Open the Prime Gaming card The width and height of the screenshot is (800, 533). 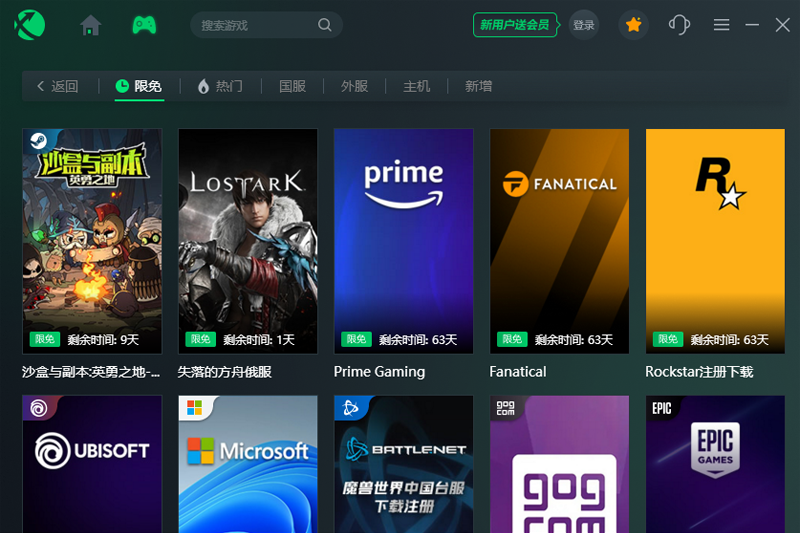(x=404, y=241)
